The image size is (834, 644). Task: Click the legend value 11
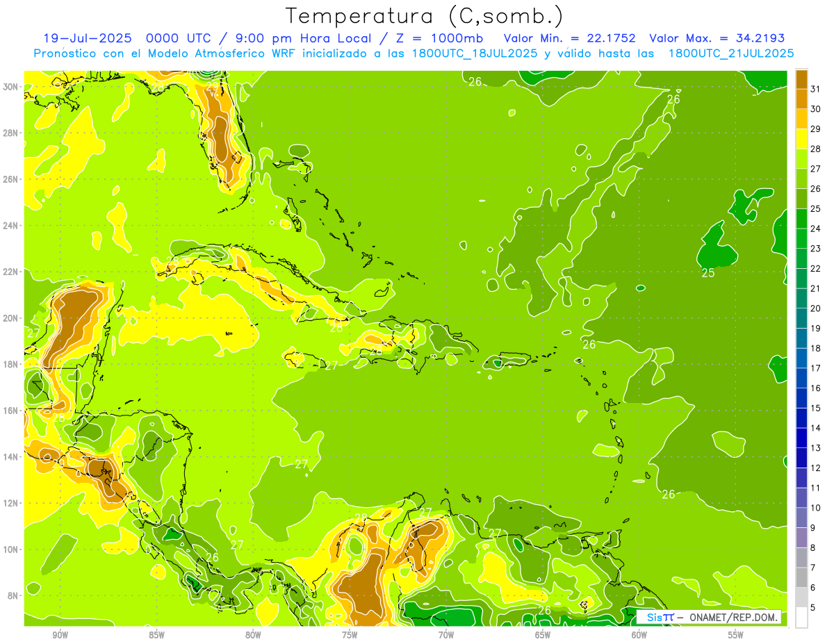(x=816, y=488)
